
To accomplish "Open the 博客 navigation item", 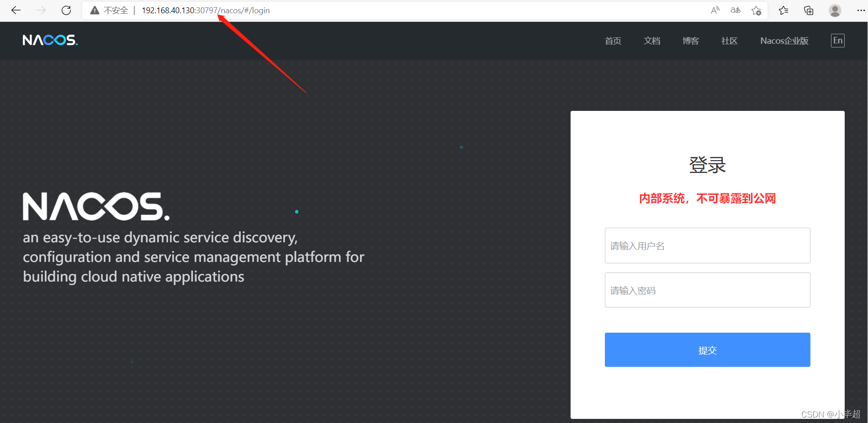I will pos(691,41).
